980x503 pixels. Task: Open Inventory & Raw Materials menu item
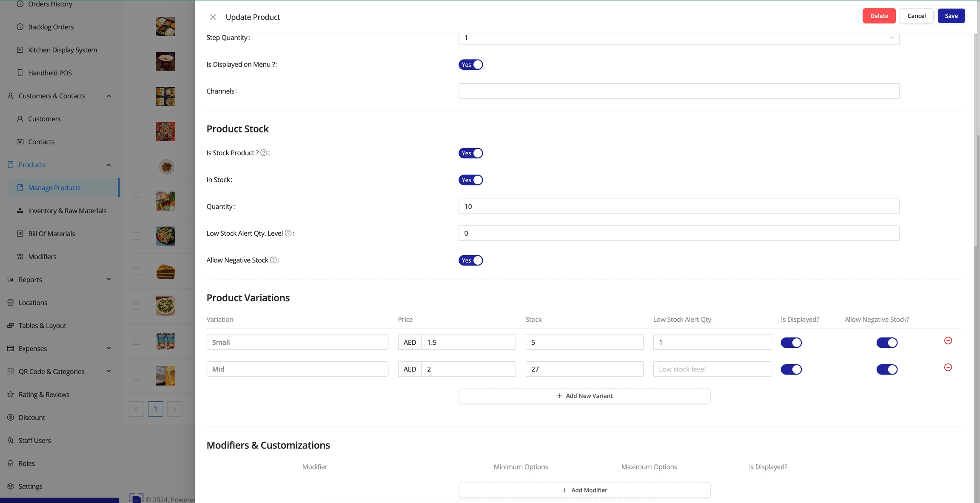[67, 211]
